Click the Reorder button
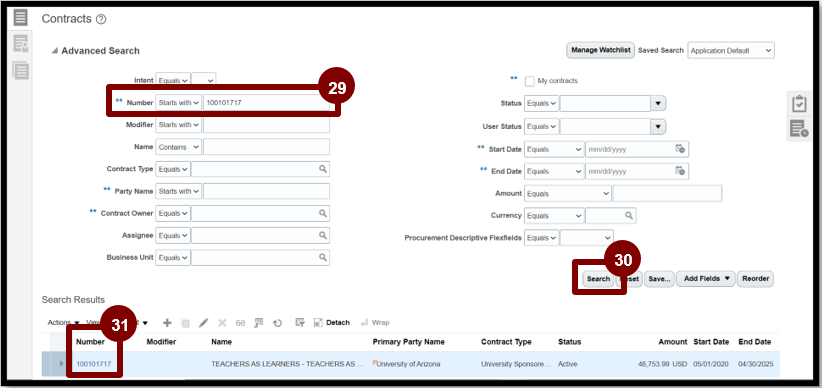This screenshot has height=388, width=822. (x=755, y=279)
